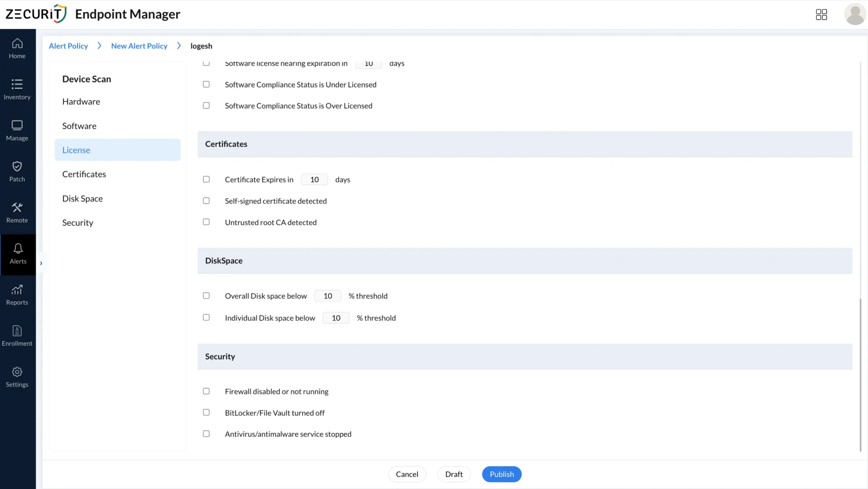Publish the alert policy
868x489 pixels.
point(501,474)
